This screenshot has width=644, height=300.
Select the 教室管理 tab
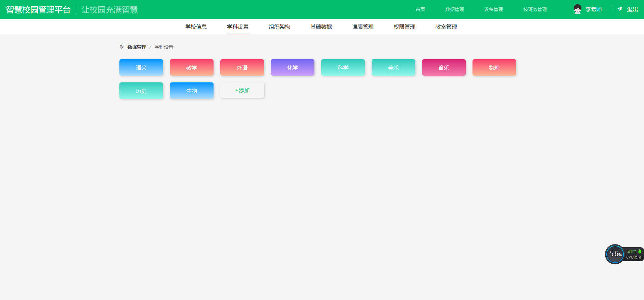[x=446, y=27]
